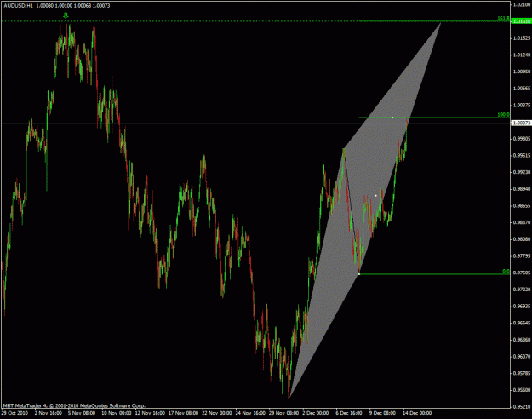Click price scale value 1.02100
This screenshot has width=532, height=419.
click(x=522, y=4)
